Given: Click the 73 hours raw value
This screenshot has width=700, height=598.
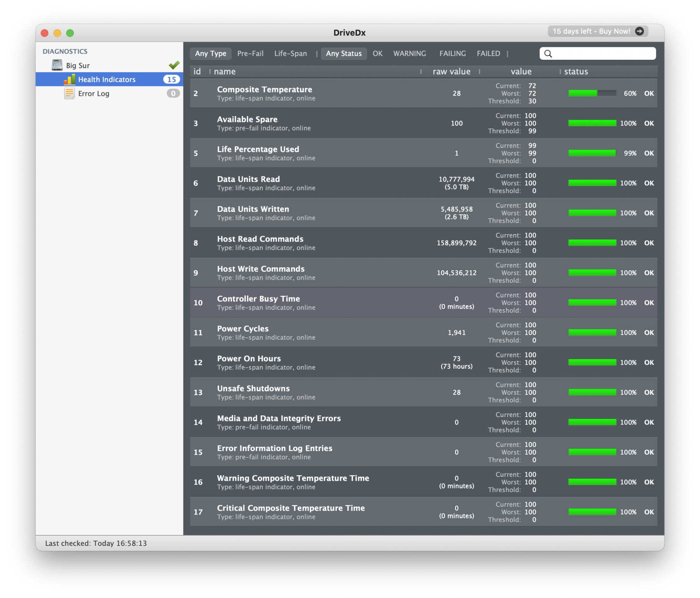Looking at the screenshot, I should click(x=456, y=366).
